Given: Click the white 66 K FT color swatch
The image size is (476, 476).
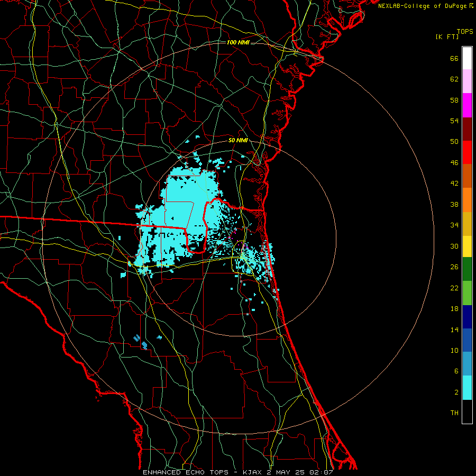Looking at the screenshot, I should coord(467,58).
